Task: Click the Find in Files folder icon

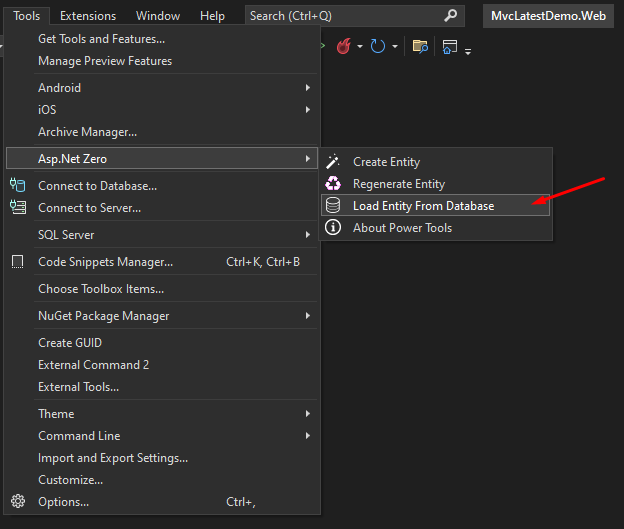Action: [x=420, y=47]
